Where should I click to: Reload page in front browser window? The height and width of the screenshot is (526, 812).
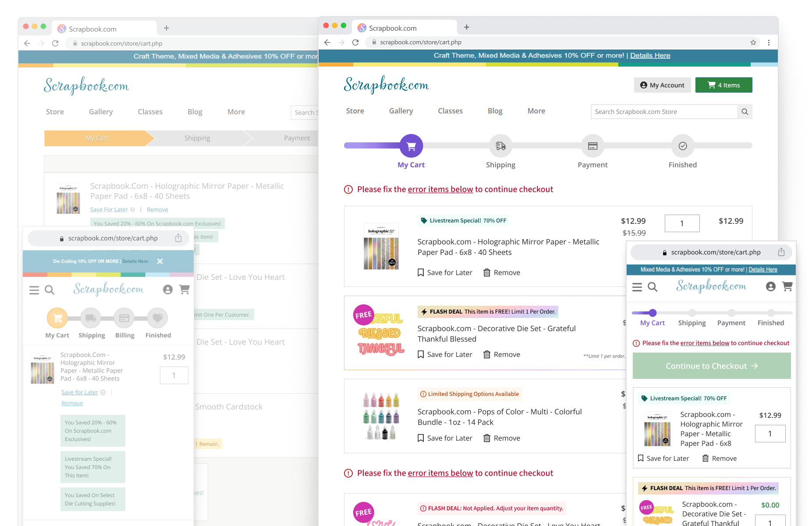355,42
